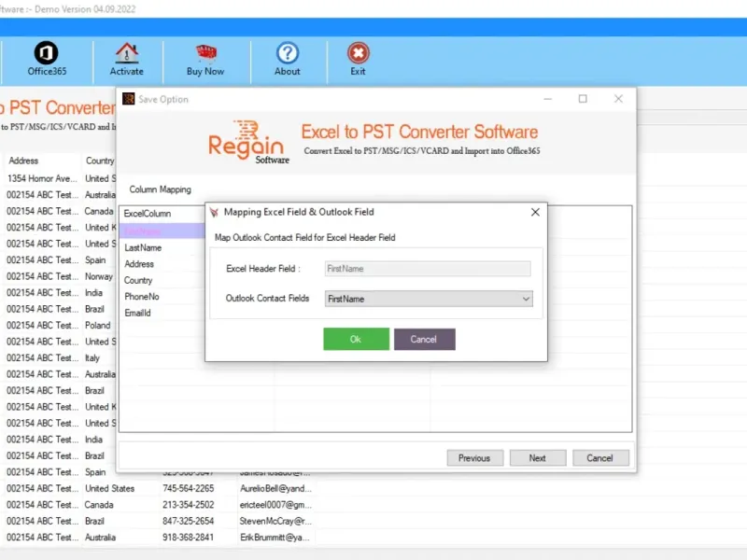Click the AurelioBell@yand... email cell
The image size is (747, 560).
[275, 488]
